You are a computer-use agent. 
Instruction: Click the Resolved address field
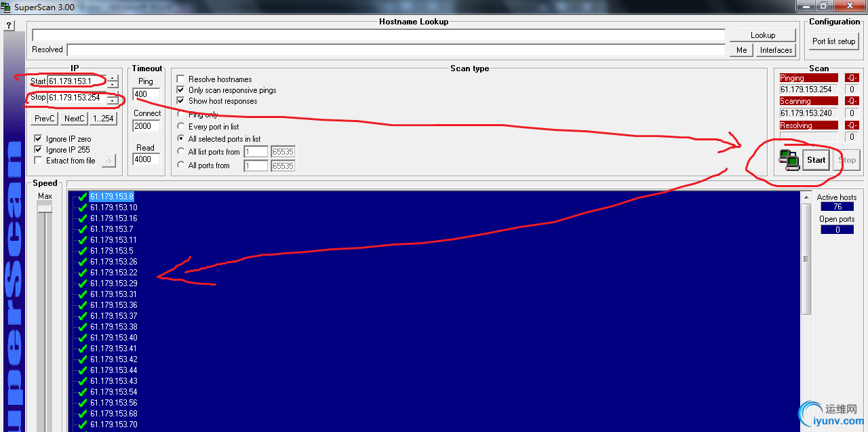[396, 50]
